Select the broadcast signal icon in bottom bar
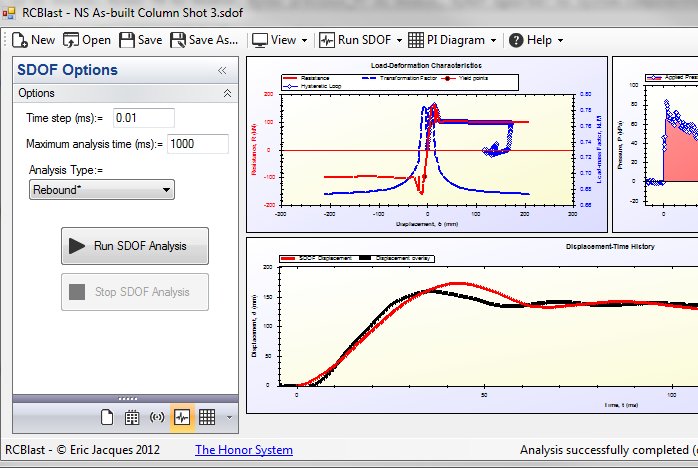The height and width of the screenshot is (468, 698). click(157, 417)
